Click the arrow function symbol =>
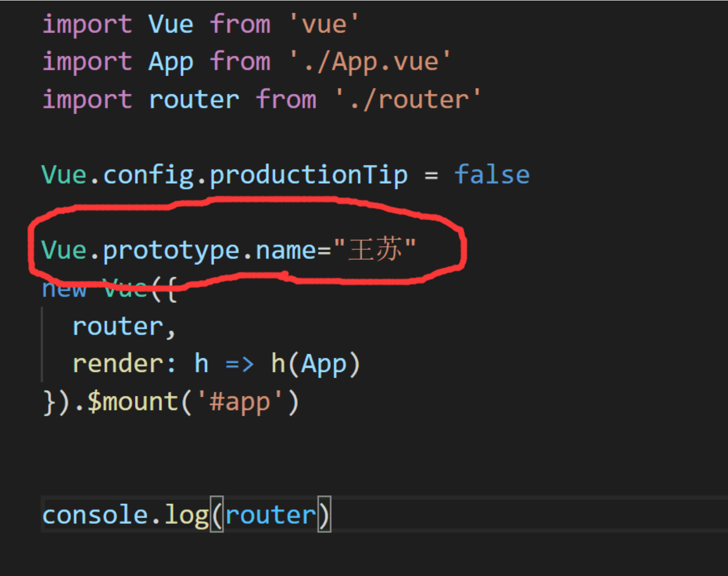Screen dimensions: 728x576 coord(239,364)
